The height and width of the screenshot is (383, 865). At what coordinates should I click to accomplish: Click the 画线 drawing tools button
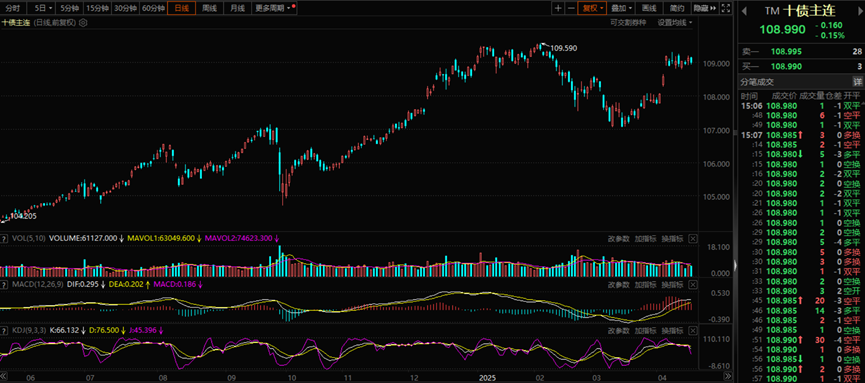[649, 8]
